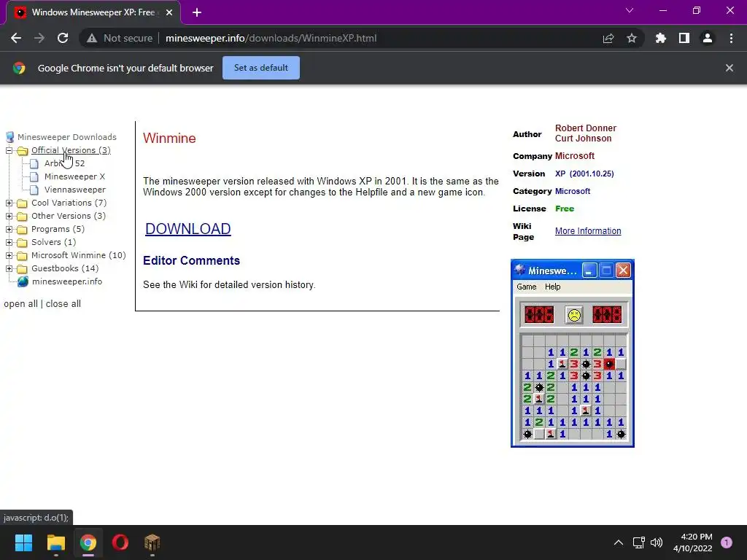
Task: Open the tab search dropdown arrow
Action: click(x=630, y=10)
